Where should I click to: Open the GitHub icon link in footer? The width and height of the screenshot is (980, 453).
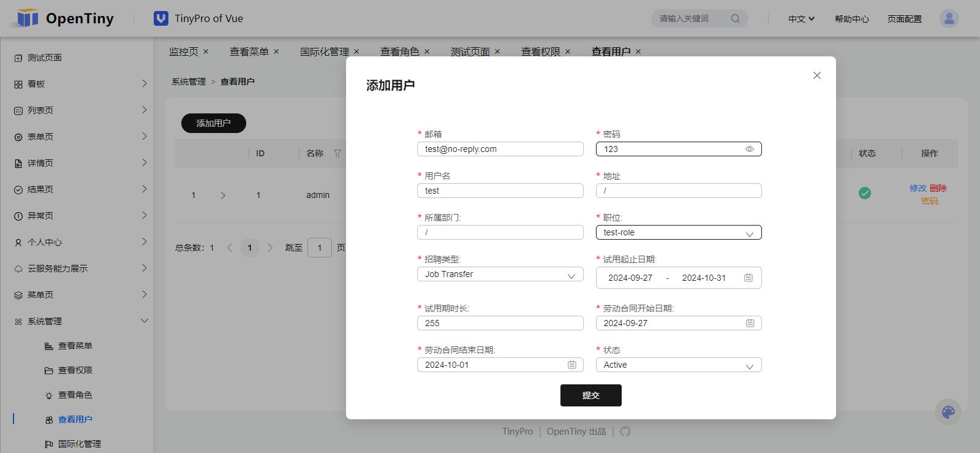coord(625,432)
